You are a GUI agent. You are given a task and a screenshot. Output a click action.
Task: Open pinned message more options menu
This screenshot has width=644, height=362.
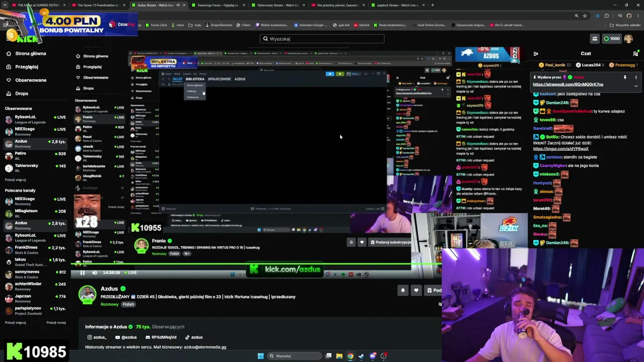click(636, 77)
